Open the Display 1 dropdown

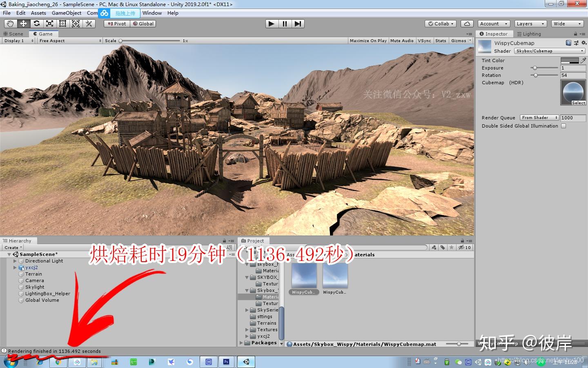coord(19,40)
